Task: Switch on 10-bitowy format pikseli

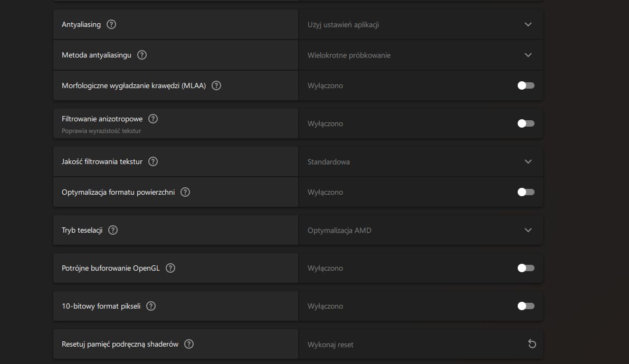Action: [526, 306]
